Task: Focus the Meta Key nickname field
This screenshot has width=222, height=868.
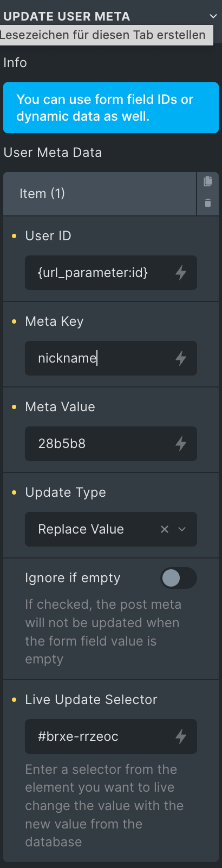Action: coord(111,358)
